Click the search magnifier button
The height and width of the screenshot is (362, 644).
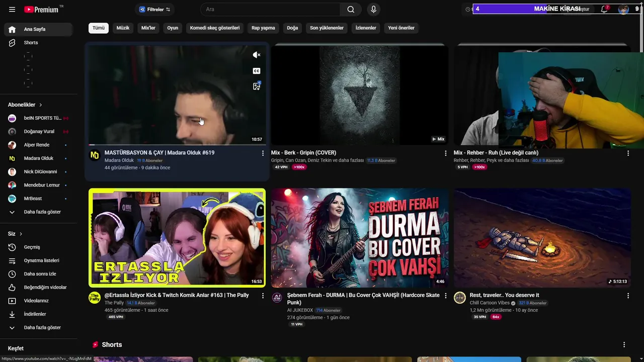pos(351,10)
